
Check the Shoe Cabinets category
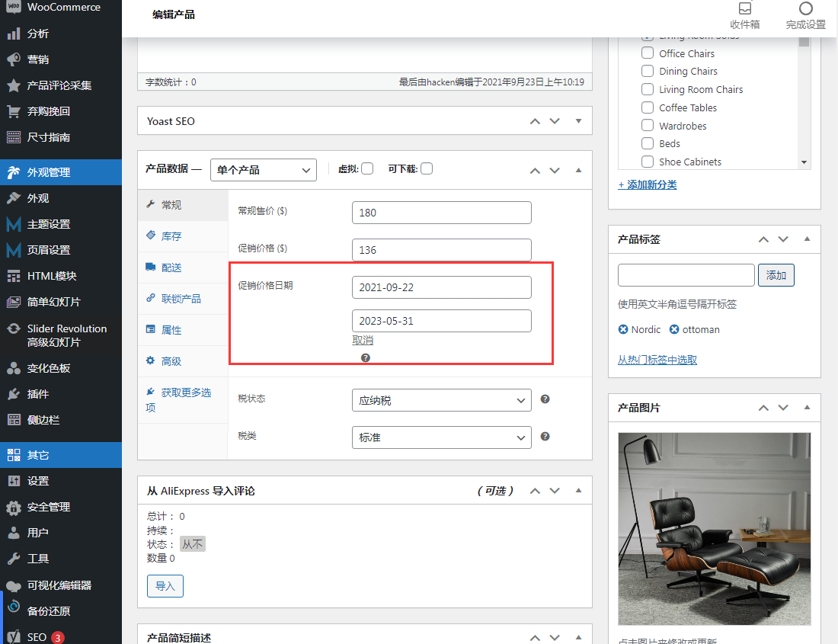(648, 162)
